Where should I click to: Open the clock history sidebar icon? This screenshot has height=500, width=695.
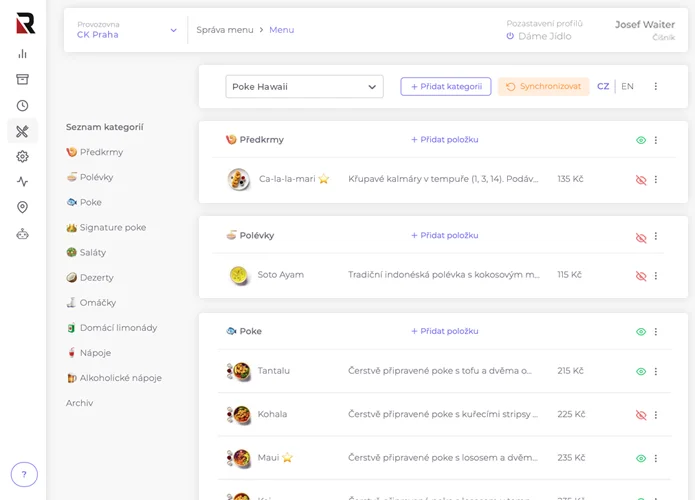22,106
